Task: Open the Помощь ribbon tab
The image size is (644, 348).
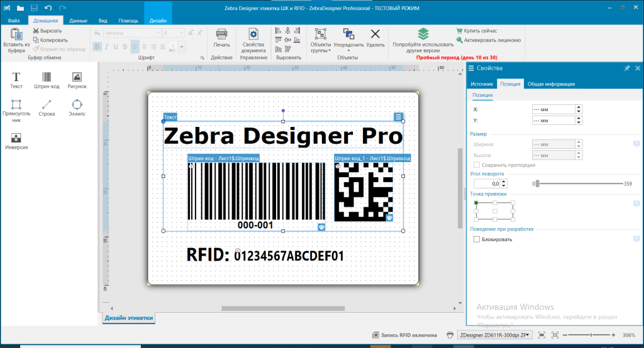Action: click(x=128, y=21)
